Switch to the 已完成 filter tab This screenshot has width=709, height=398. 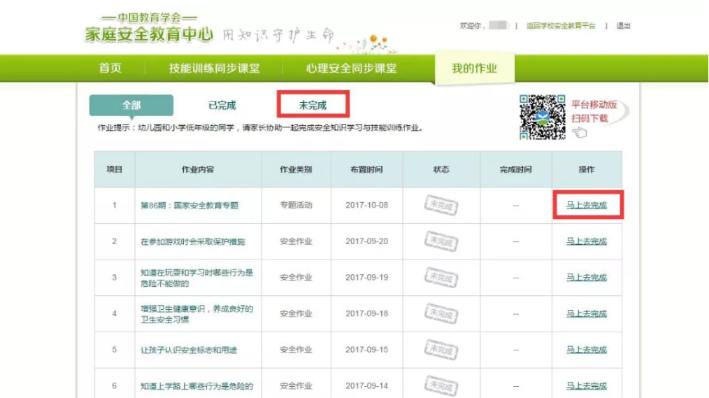[x=222, y=105]
